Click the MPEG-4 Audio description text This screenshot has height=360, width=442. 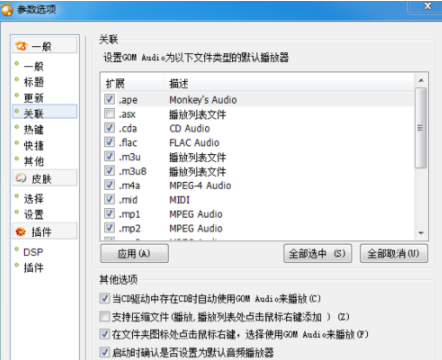[x=200, y=185]
